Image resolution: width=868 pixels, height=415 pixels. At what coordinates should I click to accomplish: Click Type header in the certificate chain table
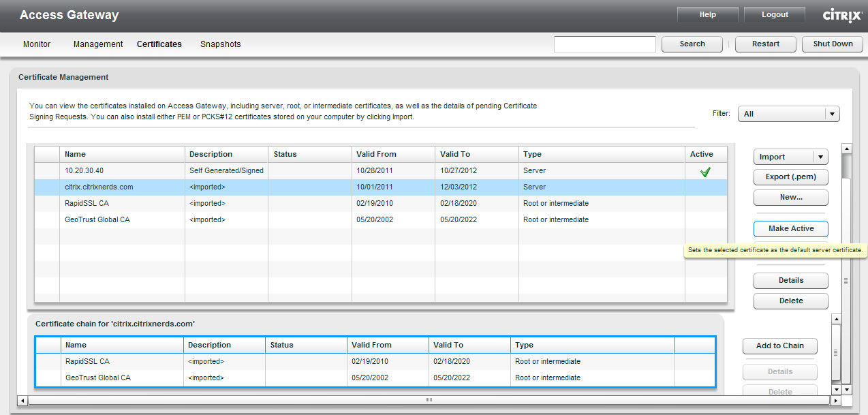click(x=592, y=345)
